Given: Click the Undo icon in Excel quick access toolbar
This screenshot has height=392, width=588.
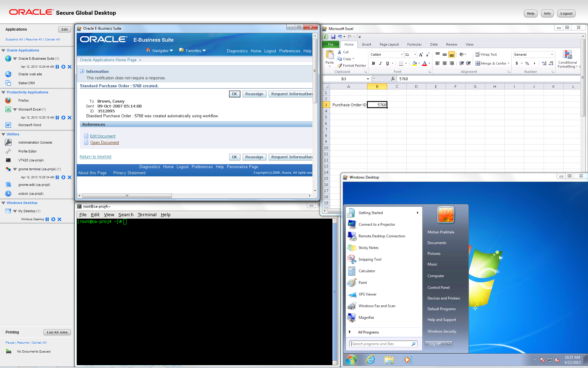Looking at the screenshot, I should [340, 36].
